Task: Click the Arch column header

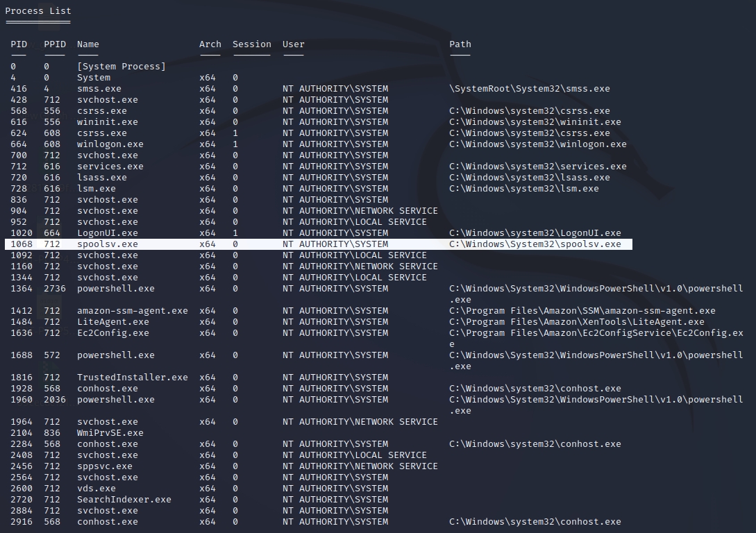Action: (210, 44)
